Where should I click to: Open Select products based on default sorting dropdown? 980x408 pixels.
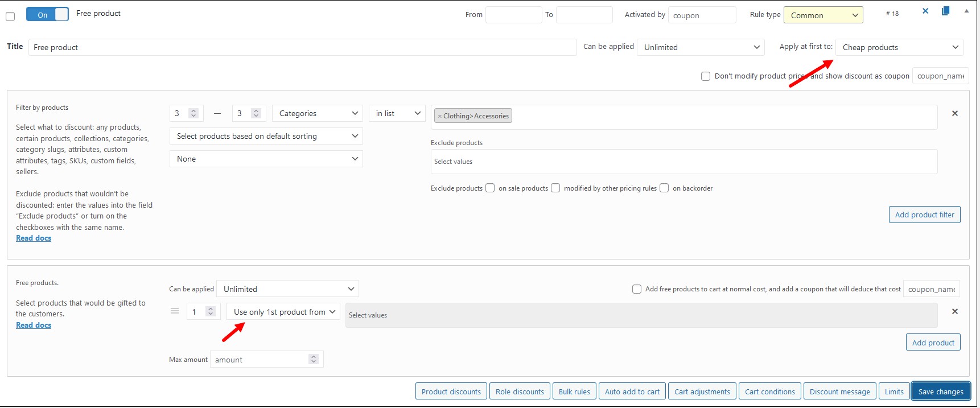click(266, 136)
